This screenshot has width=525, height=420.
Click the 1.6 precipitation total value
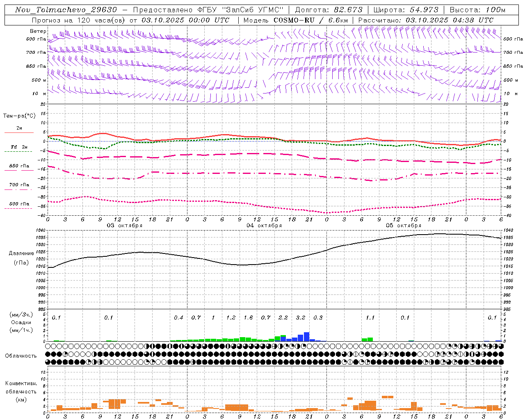click(x=248, y=317)
